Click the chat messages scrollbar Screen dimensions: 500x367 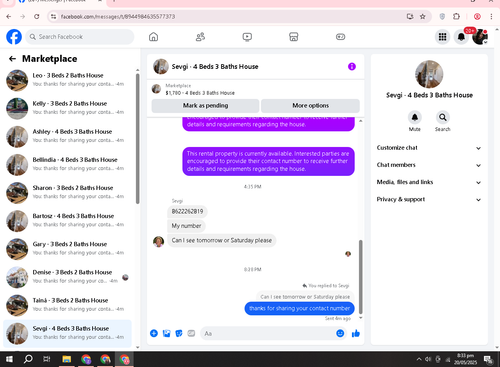(x=360, y=277)
